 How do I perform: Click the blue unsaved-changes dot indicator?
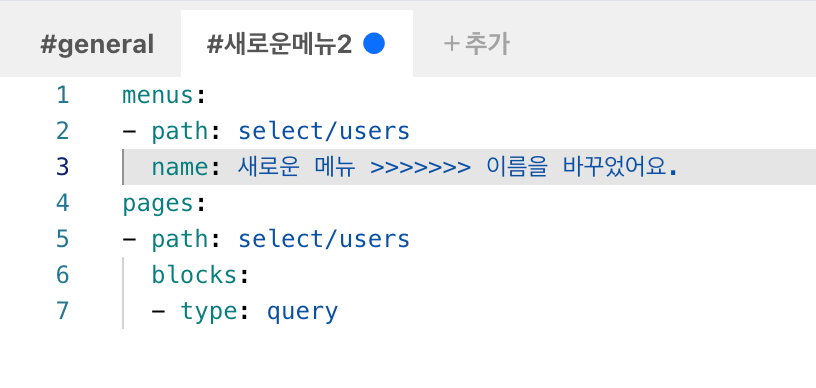(374, 44)
